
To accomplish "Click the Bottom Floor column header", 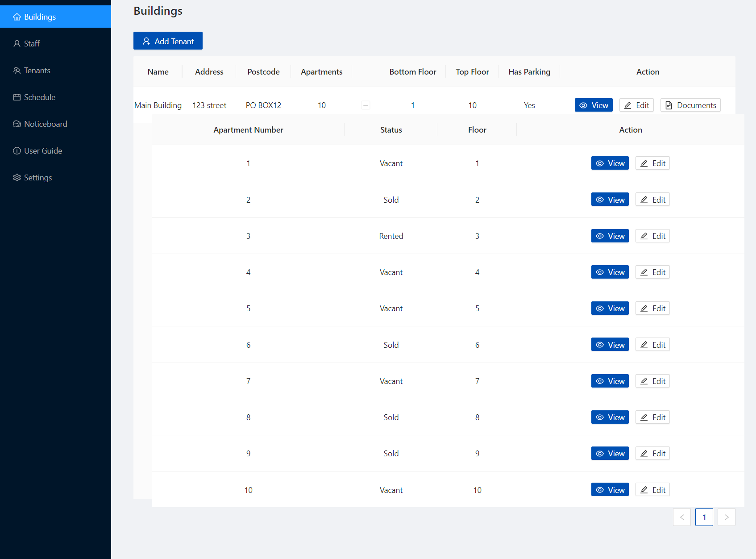I will coord(413,72).
